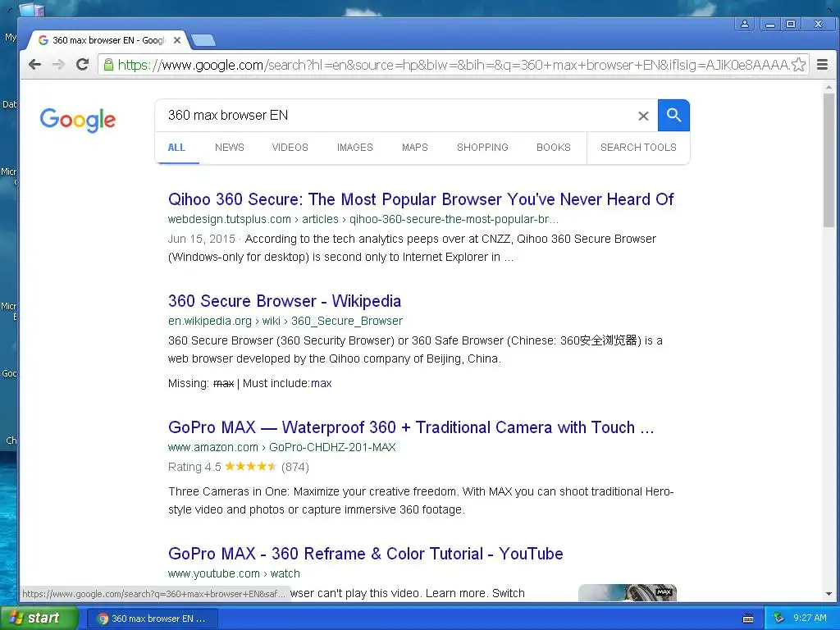
Task: Open the browser hamburger menu
Action: (x=822, y=65)
